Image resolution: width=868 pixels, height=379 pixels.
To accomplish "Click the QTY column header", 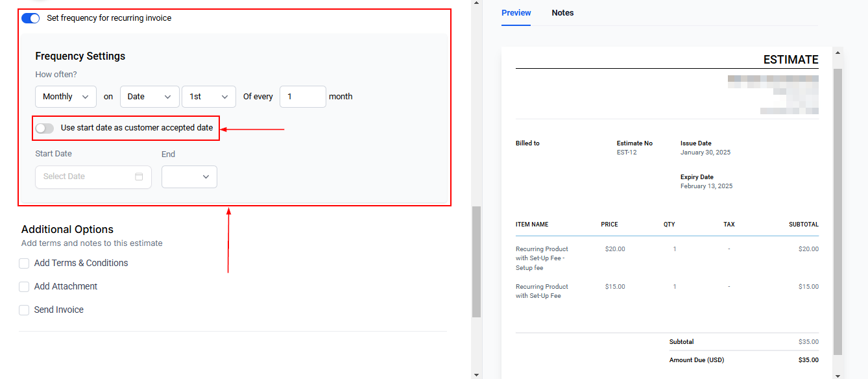I will pyautogui.click(x=669, y=225).
